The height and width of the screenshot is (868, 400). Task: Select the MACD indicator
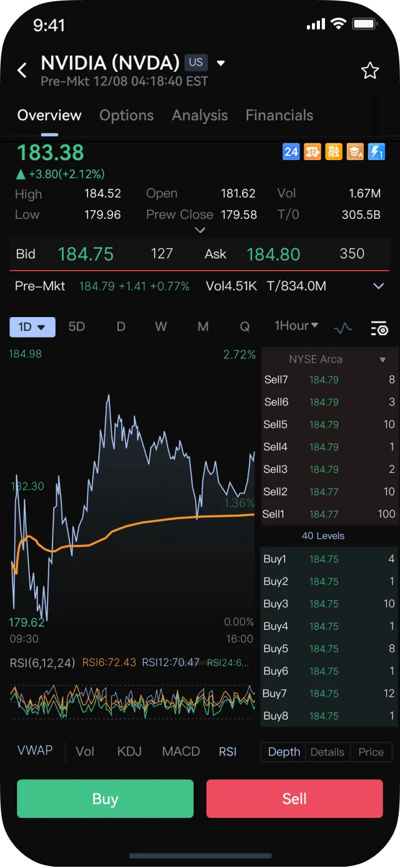tap(181, 751)
